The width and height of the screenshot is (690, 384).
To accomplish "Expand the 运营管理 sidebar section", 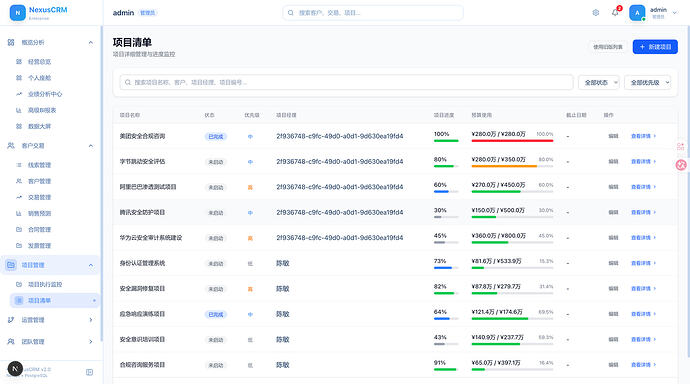I will click(91, 320).
